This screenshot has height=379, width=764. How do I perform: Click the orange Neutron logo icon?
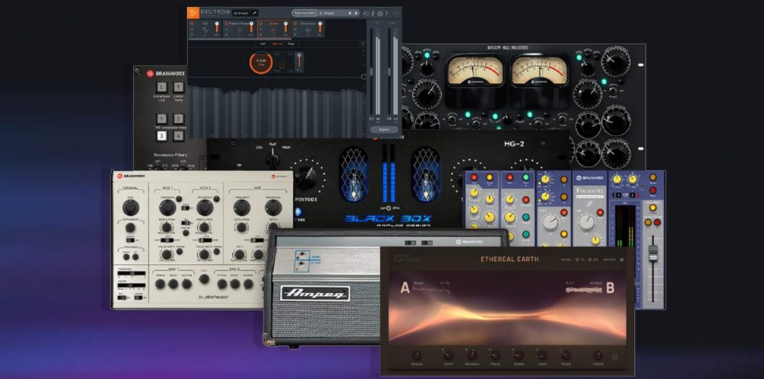tap(193, 13)
